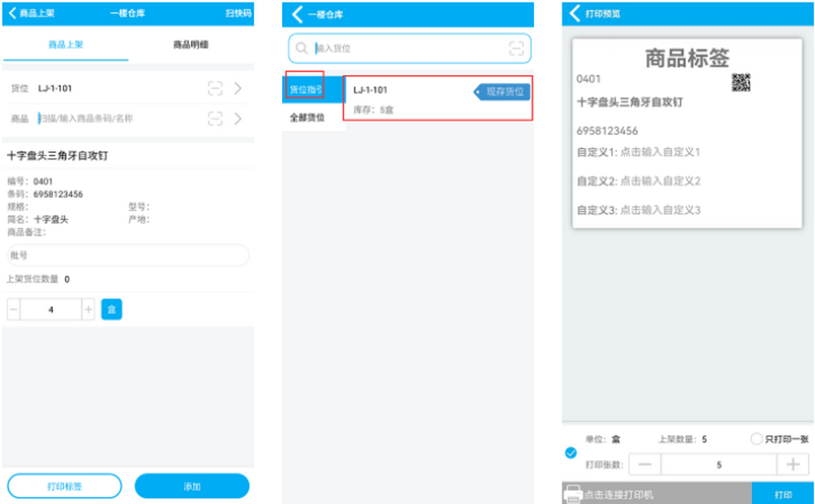Tap scan icon in 输入货位 search box
The width and height of the screenshot is (815, 504).
[516, 49]
